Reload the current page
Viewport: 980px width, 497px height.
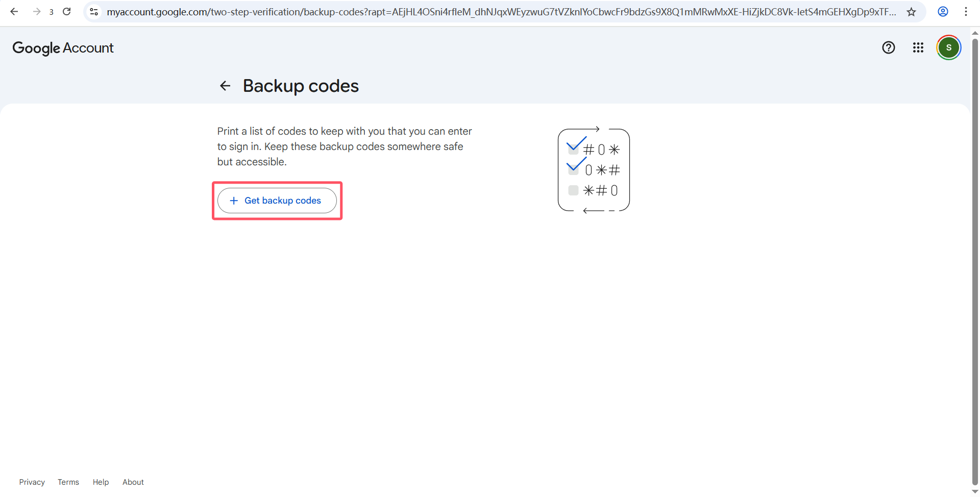pos(67,11)
